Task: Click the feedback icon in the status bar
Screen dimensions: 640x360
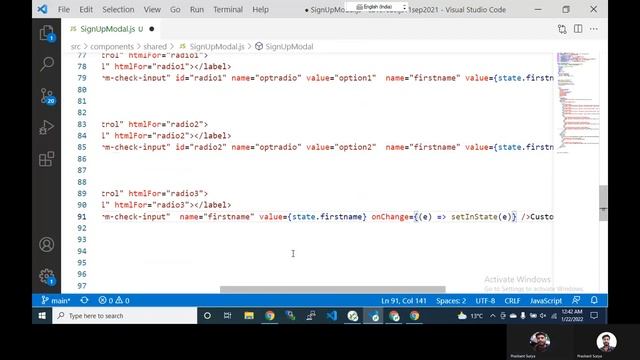Action: pyautogui.click(x=576, y=300)
